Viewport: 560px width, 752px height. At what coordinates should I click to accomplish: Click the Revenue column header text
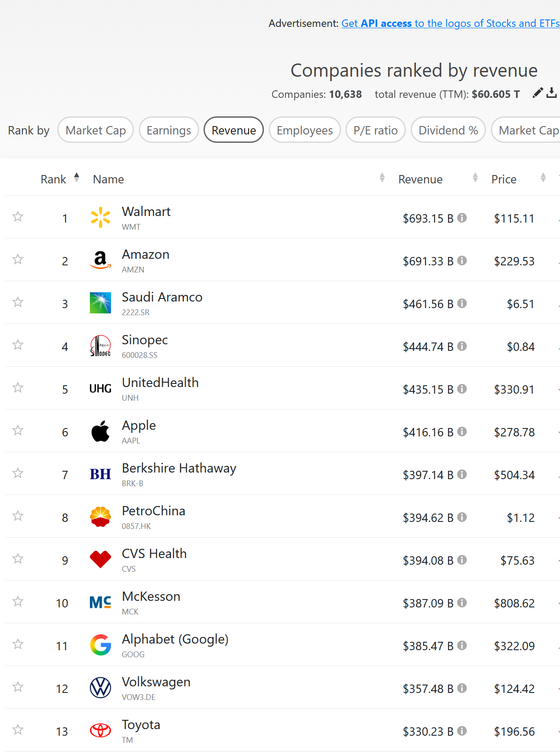click(x=420, y=179)
